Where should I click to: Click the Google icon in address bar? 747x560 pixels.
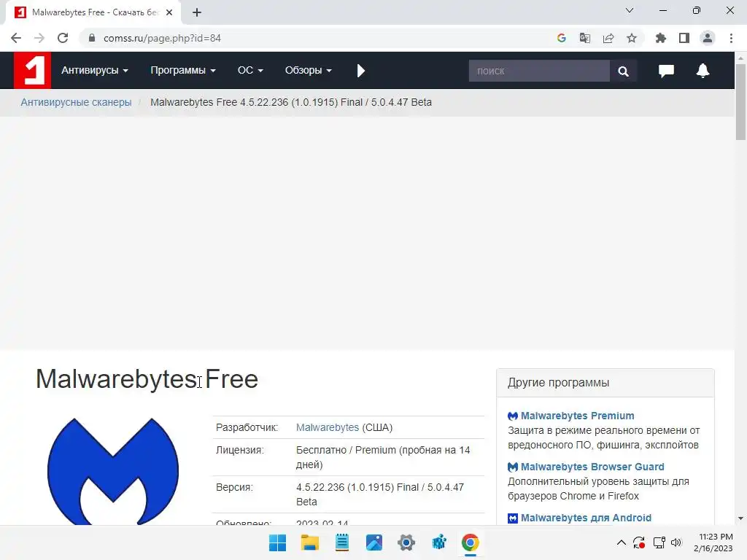click(562, 38)
